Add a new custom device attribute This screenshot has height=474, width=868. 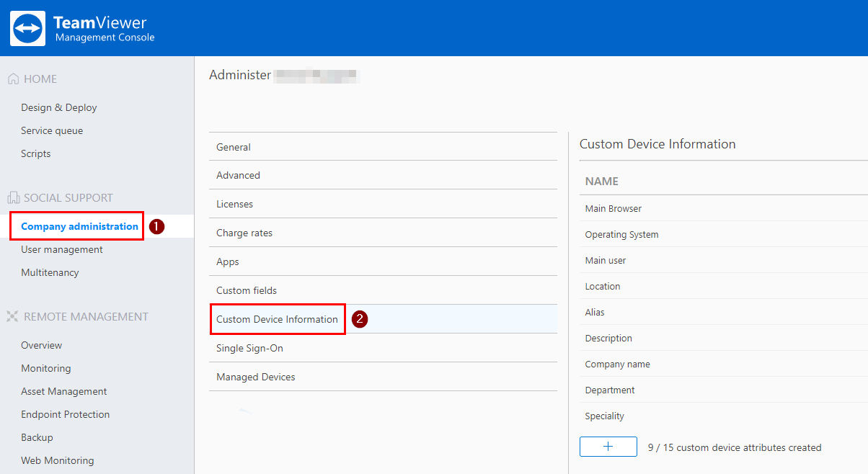(608, 447)
